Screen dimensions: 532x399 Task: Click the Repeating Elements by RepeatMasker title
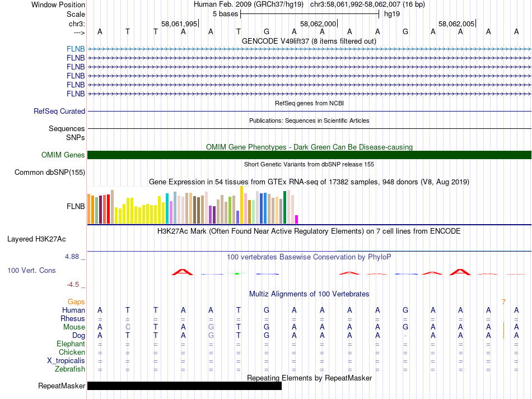pyautogui.click(x=310, y=378)
